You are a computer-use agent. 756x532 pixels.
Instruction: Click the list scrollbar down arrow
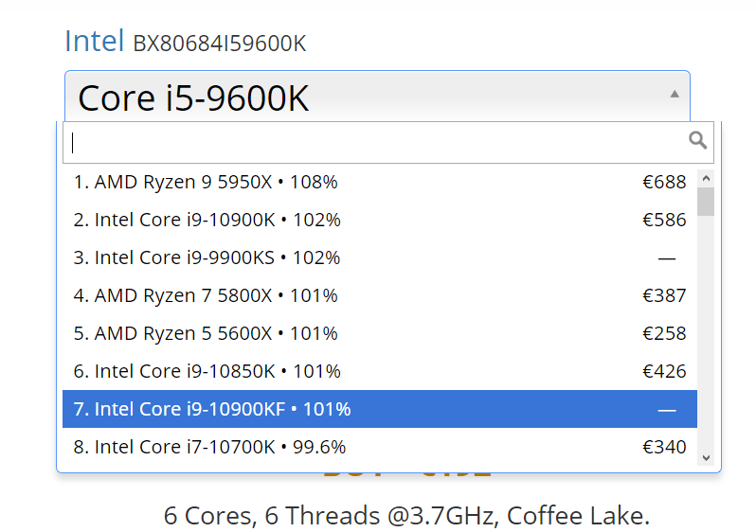tap(706, 458)
